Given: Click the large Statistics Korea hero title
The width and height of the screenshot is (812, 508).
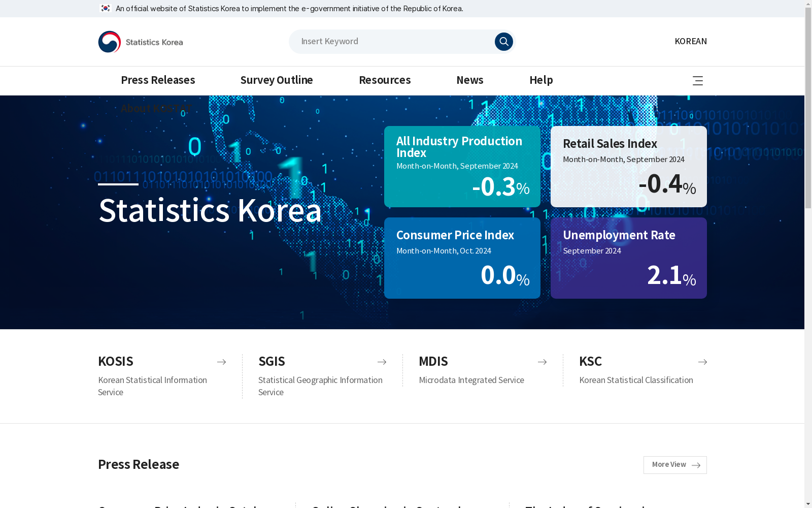Looking at the screenshot, I should click(x=210, y=210).
